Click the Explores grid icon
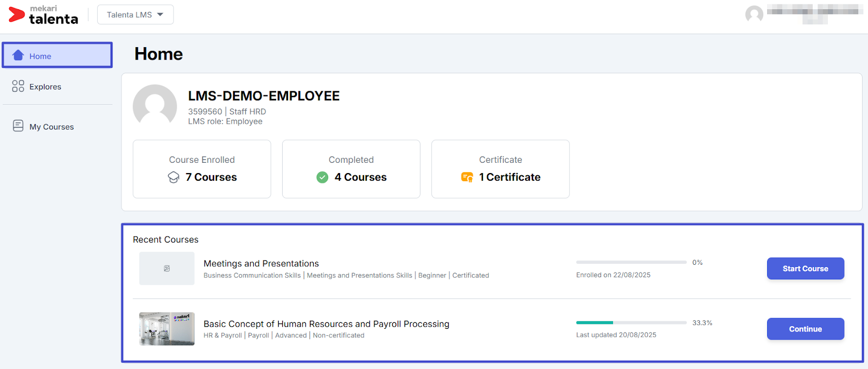The height and width of the screenshot is (369, 868). point(18,86)
